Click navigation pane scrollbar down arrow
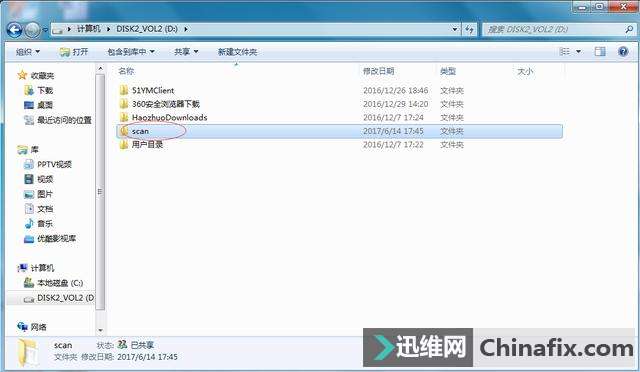The image size is (640, 372). tap(100, 330)
